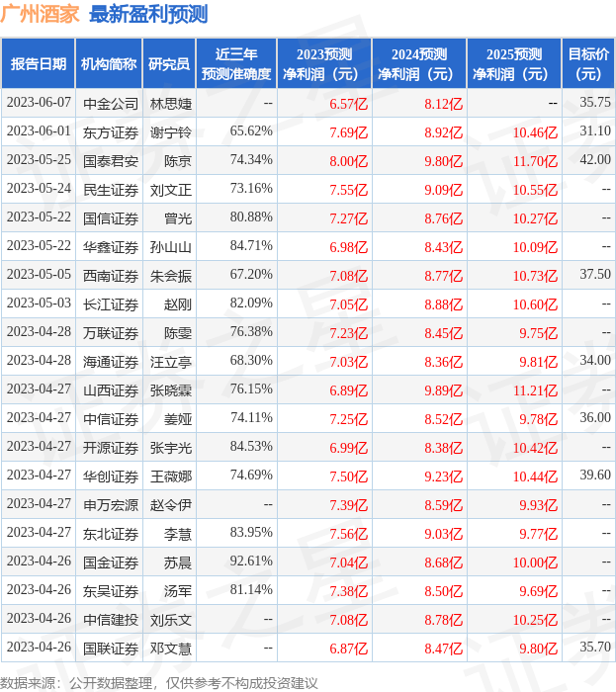Viewport: 616px width, 692px height.
Task: Click the 92.61% accuracy value
Action: tap(251, 562)
